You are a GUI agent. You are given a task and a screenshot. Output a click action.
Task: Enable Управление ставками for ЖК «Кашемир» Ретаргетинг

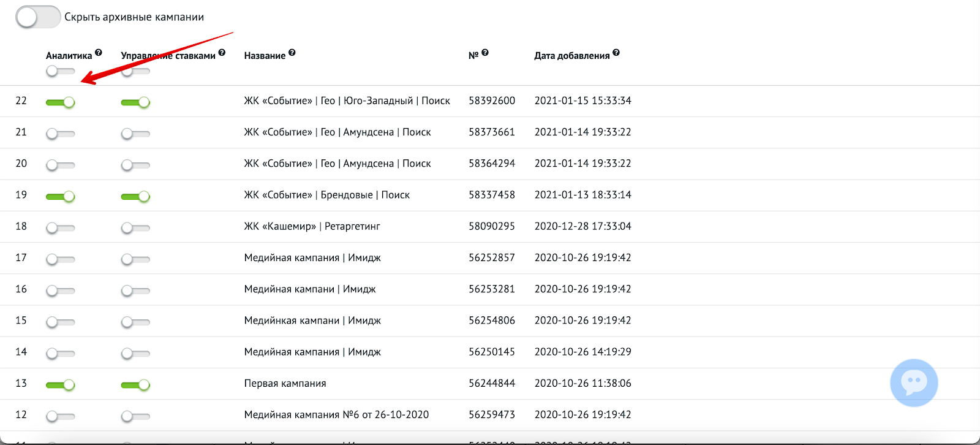point(135,227)
